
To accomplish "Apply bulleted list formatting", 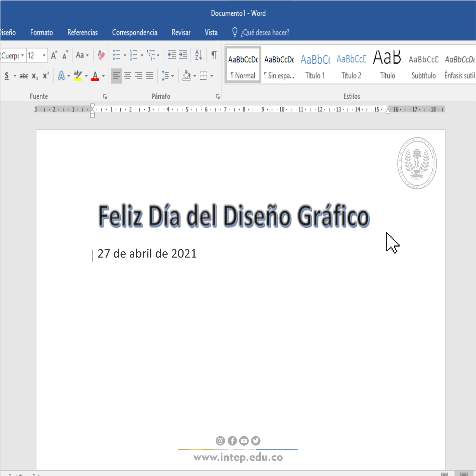I will tap(116, 55).
